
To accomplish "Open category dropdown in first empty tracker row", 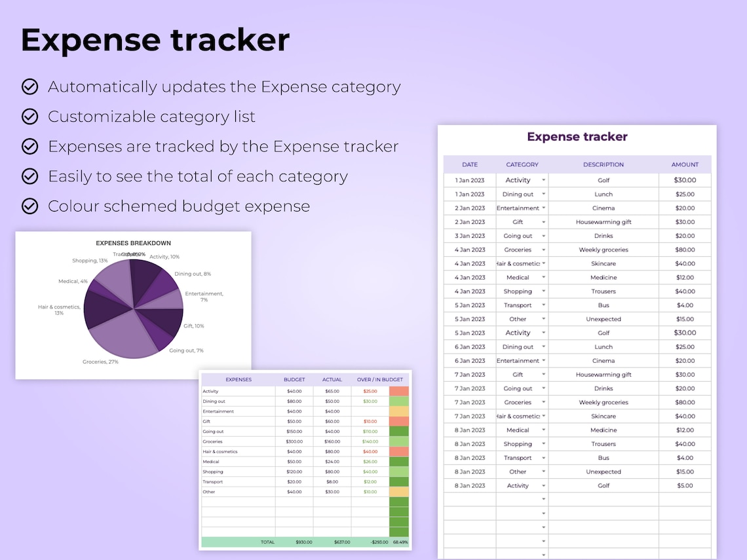I will point(544,499).
